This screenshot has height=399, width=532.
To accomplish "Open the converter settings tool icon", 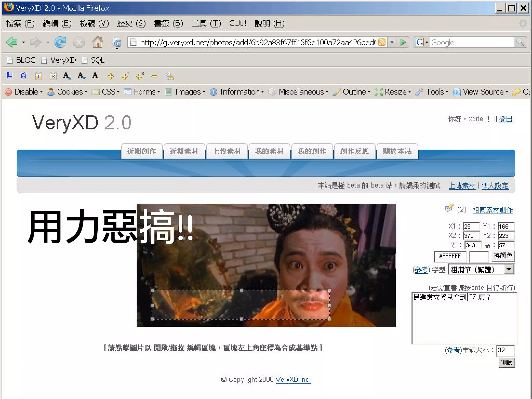I will coord(170,76).
